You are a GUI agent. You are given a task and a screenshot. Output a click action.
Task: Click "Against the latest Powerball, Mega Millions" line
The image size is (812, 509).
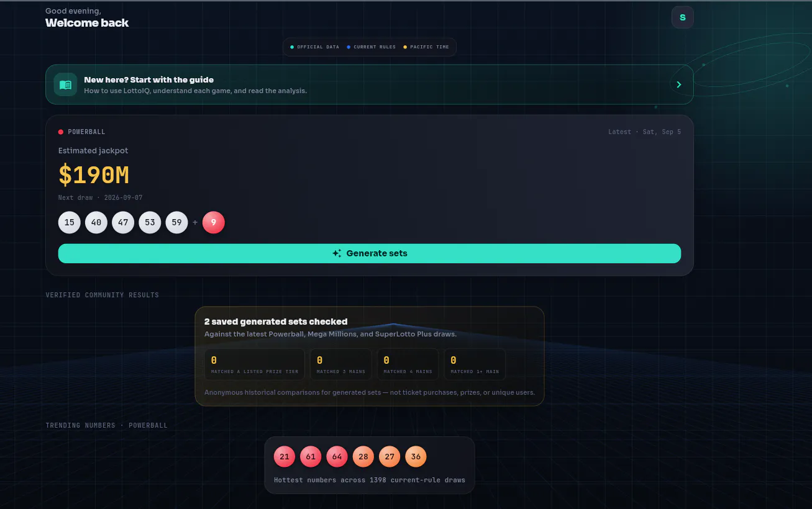tap(331, 334)
